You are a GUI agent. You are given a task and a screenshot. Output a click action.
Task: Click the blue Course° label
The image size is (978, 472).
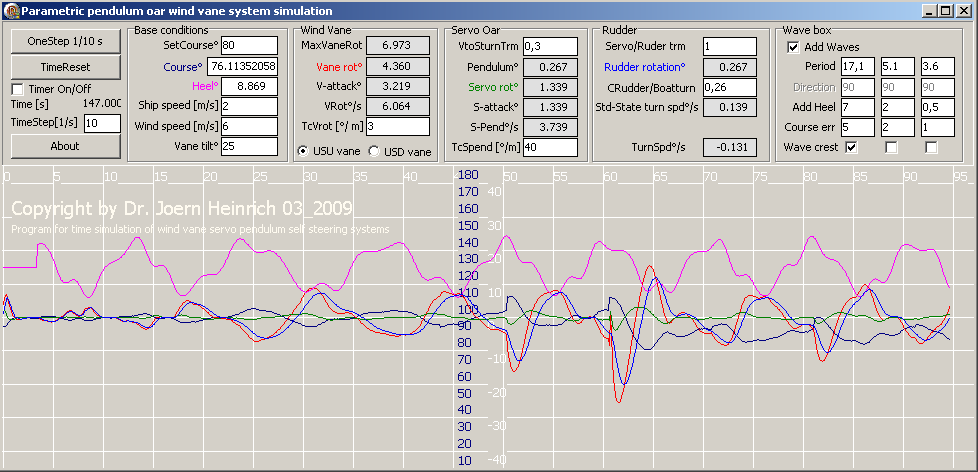(x=183, y=67)
